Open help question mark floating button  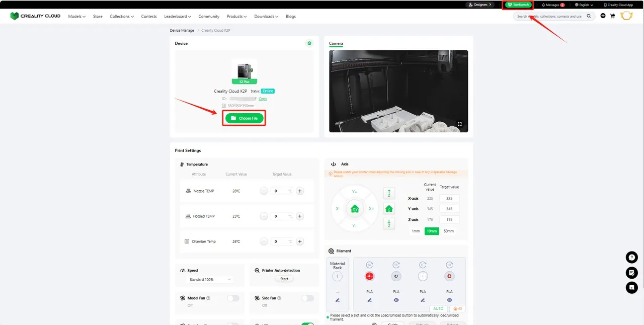pos(631,258)
